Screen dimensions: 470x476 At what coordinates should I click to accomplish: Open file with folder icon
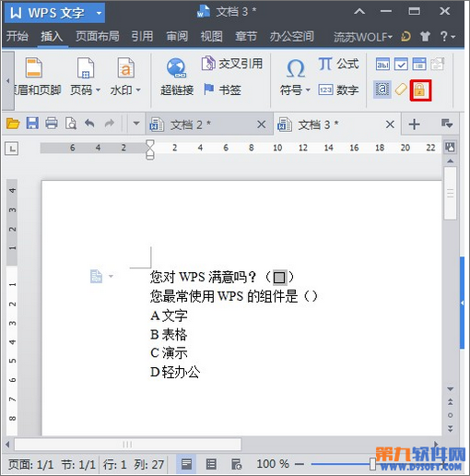[13, 124]
